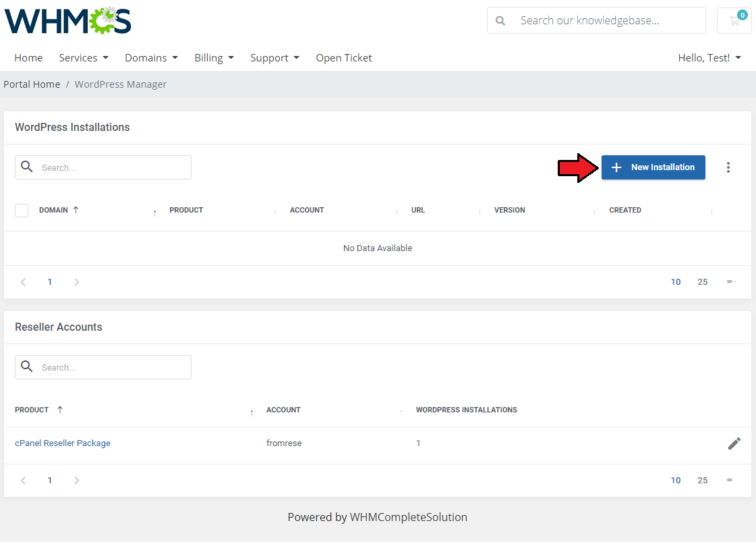Open the shopping cart icon

pyautogui.click(x=734, y=21)
